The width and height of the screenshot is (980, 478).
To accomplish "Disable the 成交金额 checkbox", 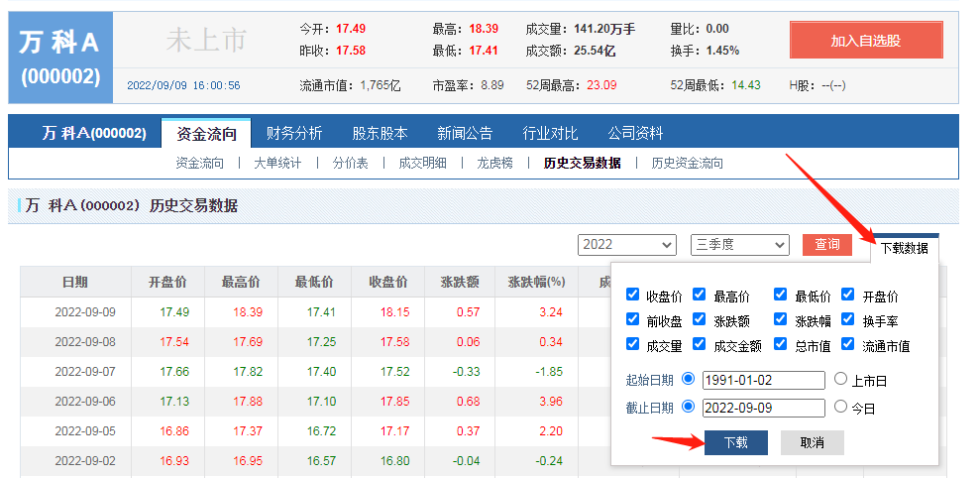I will point(700,344).
